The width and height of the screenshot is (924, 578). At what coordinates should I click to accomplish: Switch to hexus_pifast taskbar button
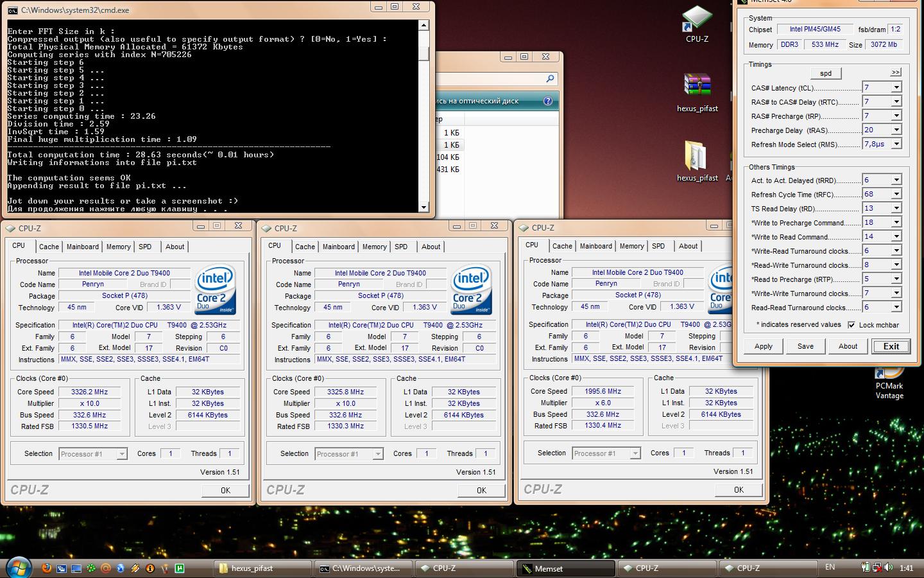click(x=262, y=568)
